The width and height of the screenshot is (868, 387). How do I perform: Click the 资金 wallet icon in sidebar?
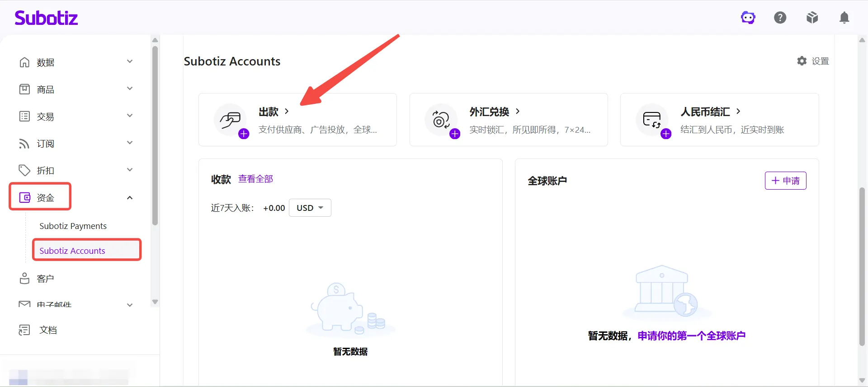click(24, 197)
